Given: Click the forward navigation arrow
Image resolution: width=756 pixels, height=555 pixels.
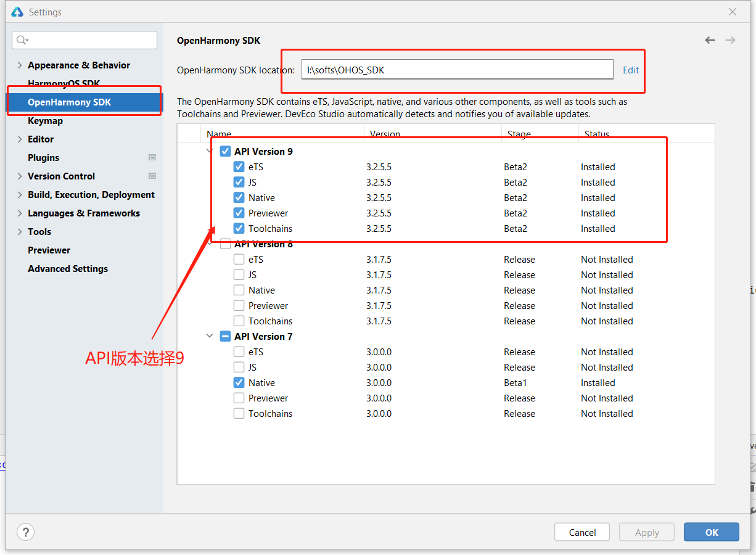Looking at the screenshot, I should 730,40.
